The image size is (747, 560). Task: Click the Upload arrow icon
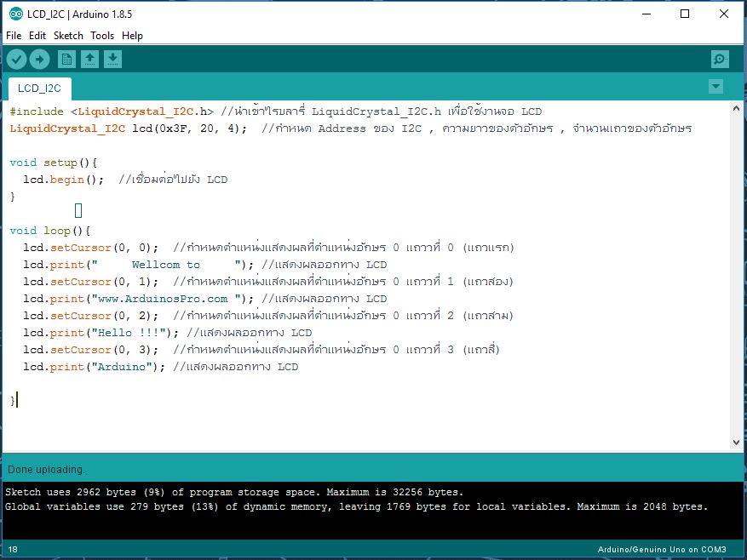pyautogui.click(x=39, y=59)
